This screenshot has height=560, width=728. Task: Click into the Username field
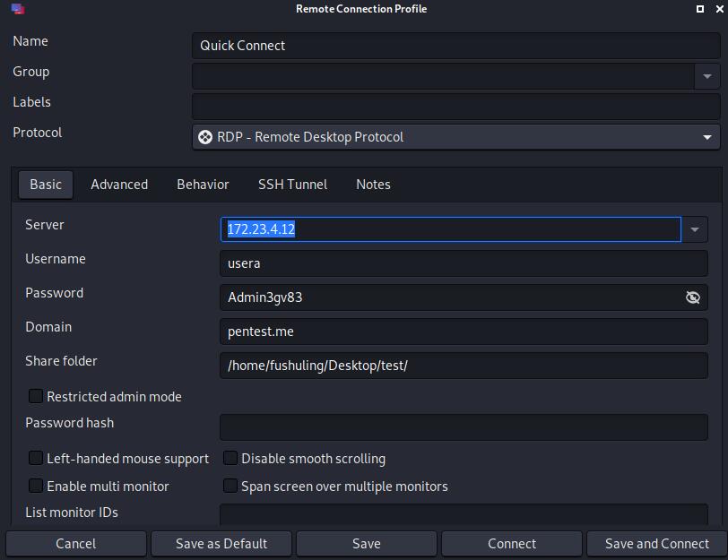[463, 263]
